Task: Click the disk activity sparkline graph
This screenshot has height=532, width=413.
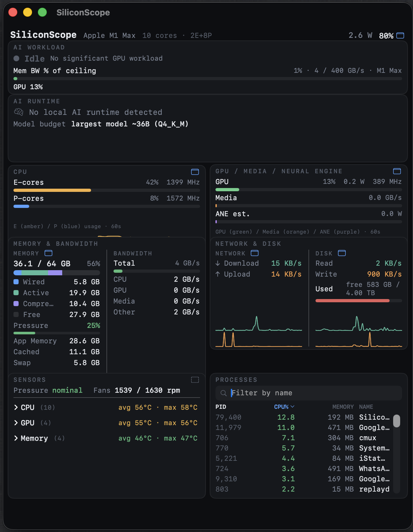Action: point(359,331)
